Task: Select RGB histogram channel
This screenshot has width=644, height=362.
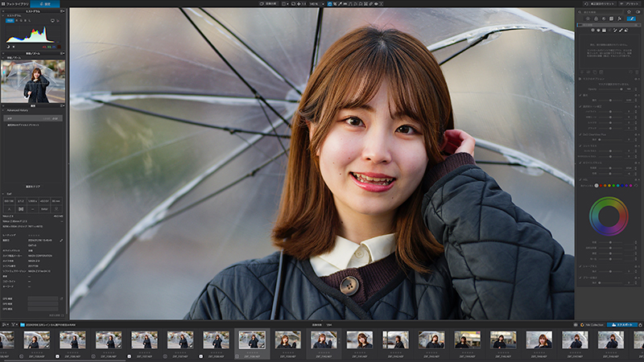Action: pos(10,21)
